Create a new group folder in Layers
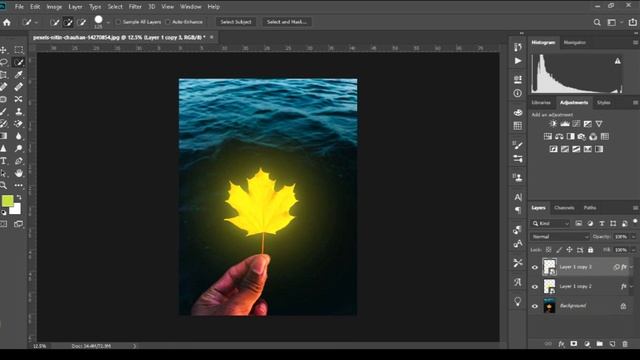 tap(599, 344)
